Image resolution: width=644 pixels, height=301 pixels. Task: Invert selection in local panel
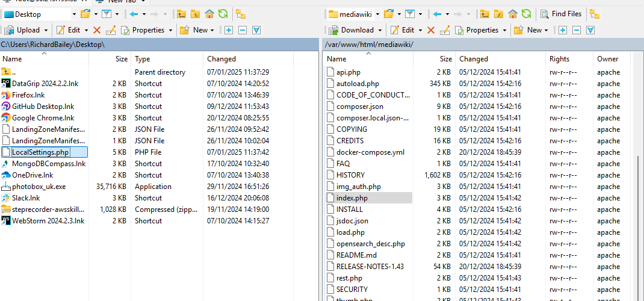pyautogui.click(x=256, y=30)
